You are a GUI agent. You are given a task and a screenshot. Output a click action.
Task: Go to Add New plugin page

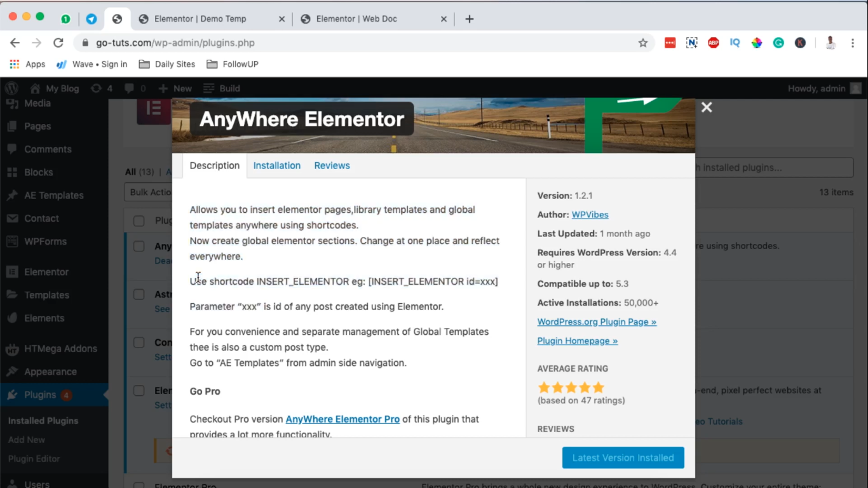[27, 440]
